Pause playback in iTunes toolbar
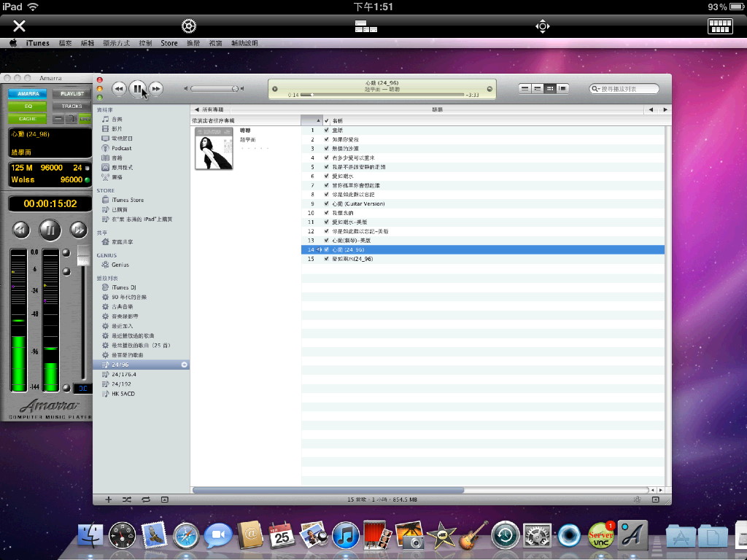 [137, 88]
